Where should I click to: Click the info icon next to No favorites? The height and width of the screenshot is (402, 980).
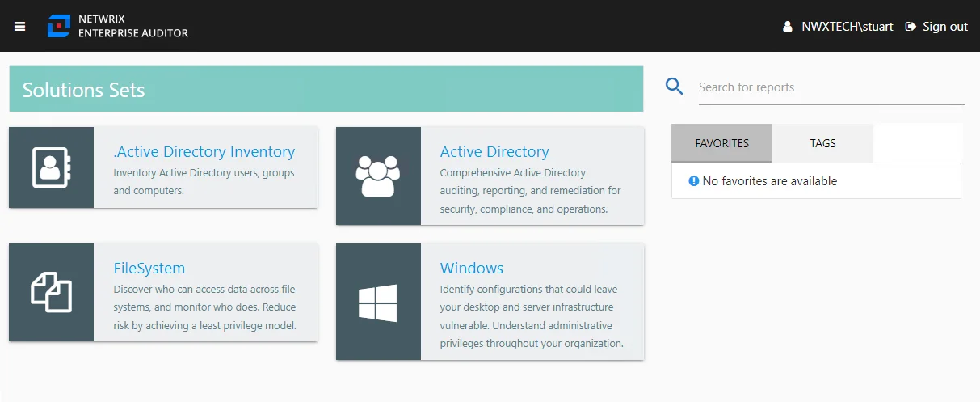[x=693, y=181]
